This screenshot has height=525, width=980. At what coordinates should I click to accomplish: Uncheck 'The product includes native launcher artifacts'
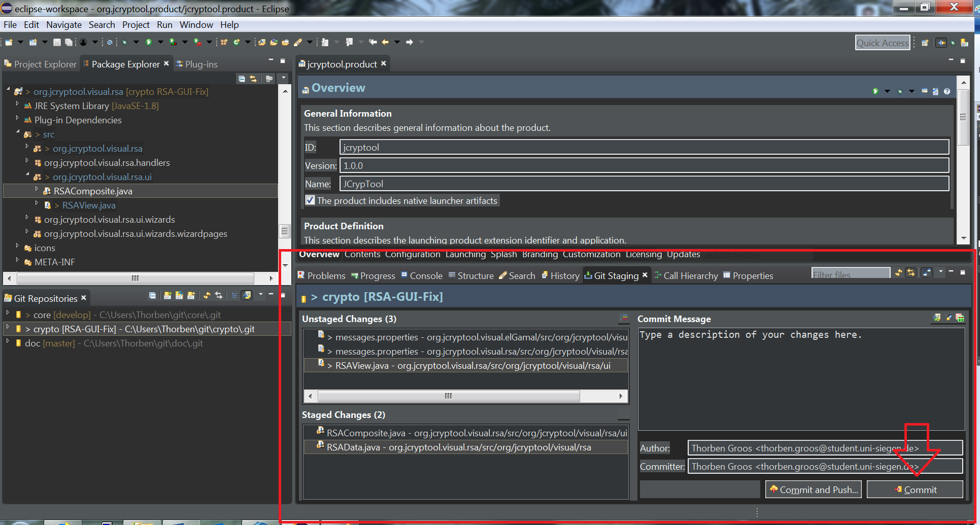310,200
